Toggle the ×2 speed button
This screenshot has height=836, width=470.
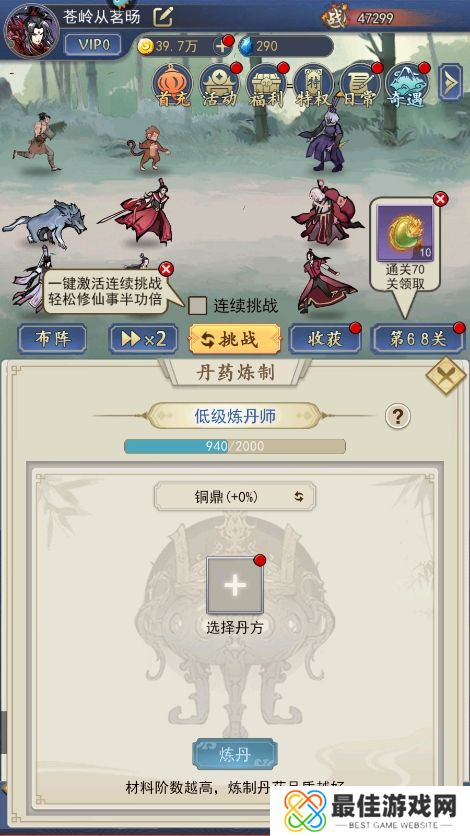(144, 339)
